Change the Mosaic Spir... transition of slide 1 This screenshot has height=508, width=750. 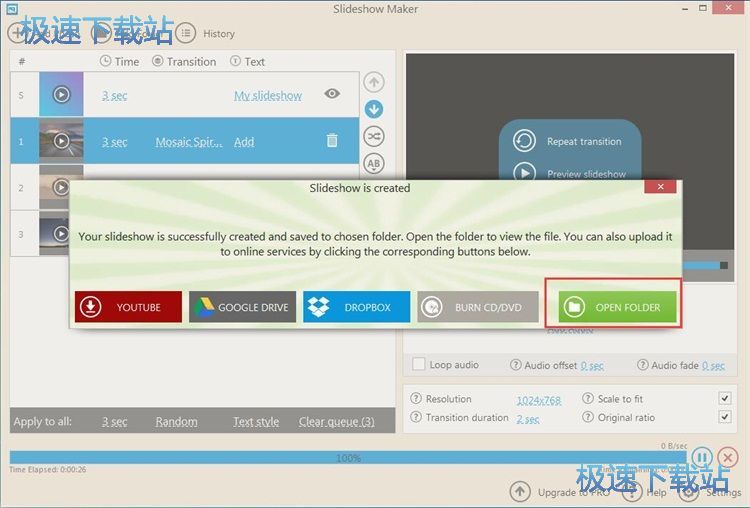pos(189,142)
